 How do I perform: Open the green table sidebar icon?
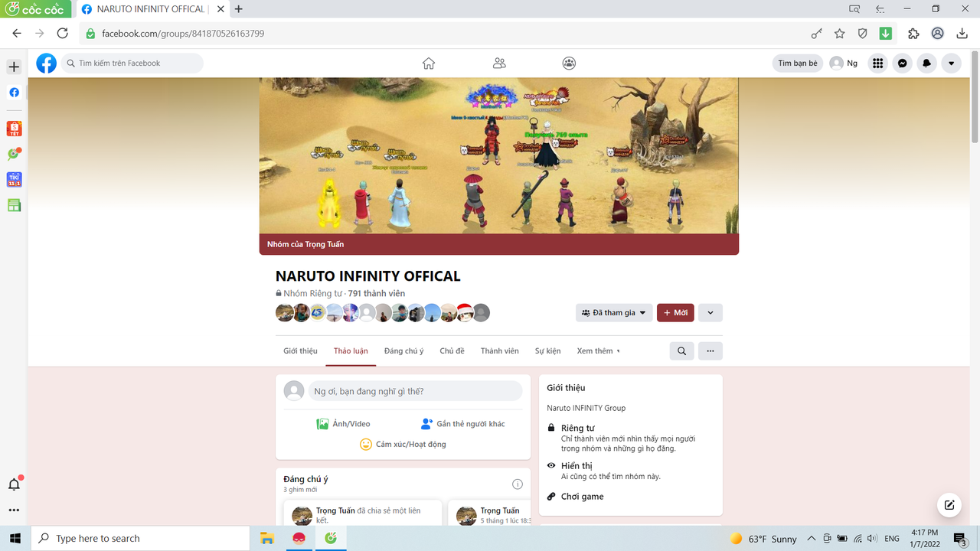(x=14, y=205)
